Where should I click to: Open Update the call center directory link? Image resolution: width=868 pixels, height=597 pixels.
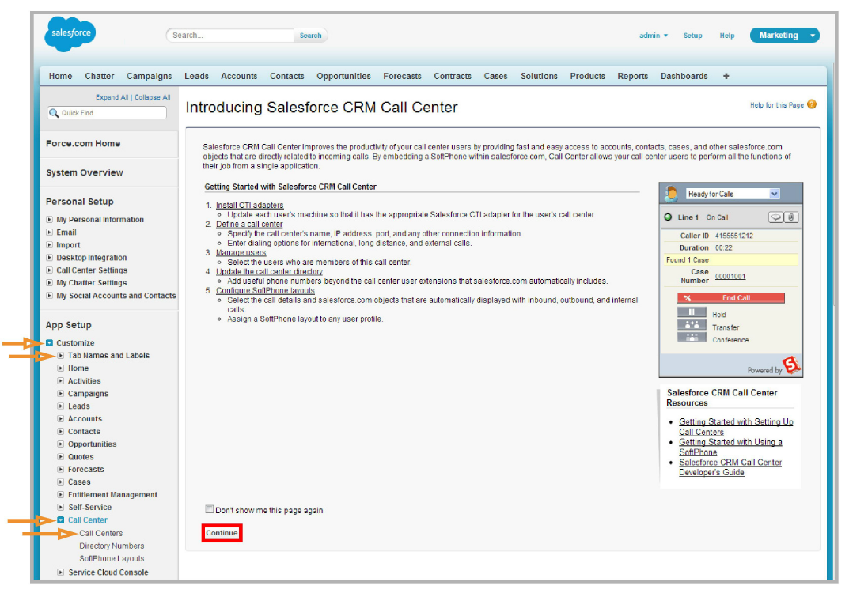[x=269, y=272]
